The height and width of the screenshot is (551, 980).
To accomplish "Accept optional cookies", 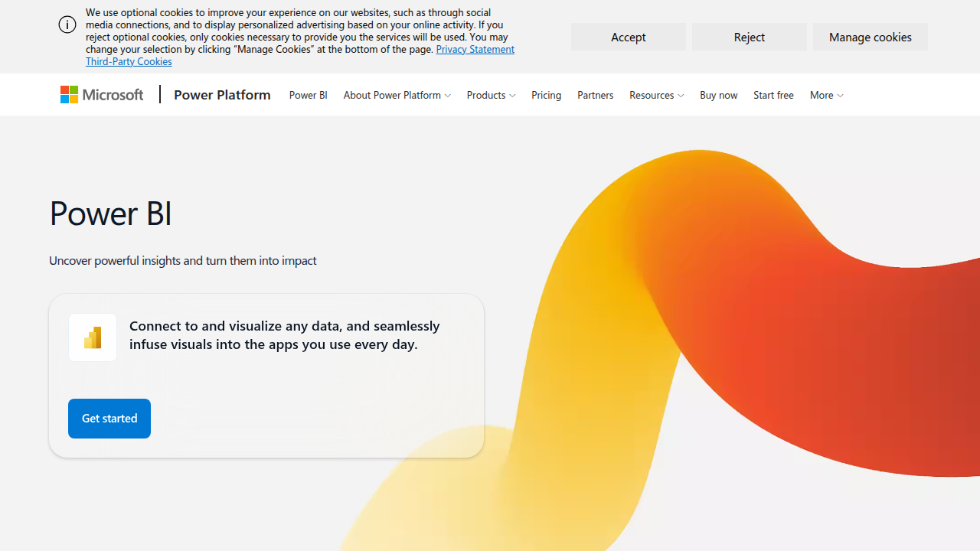I will (x=629, y=37).
